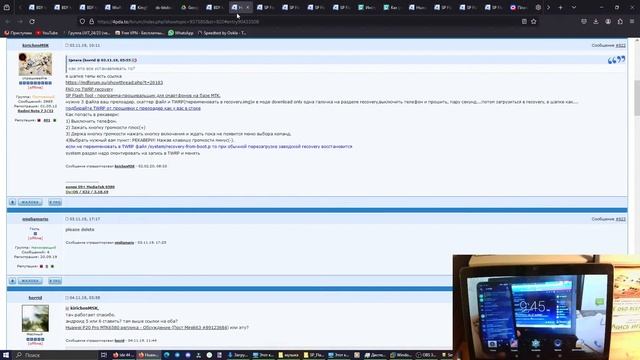Screen dimensions: 640x360
Task: Save to Pocket icon in toolbar
Action: (584, 21)
